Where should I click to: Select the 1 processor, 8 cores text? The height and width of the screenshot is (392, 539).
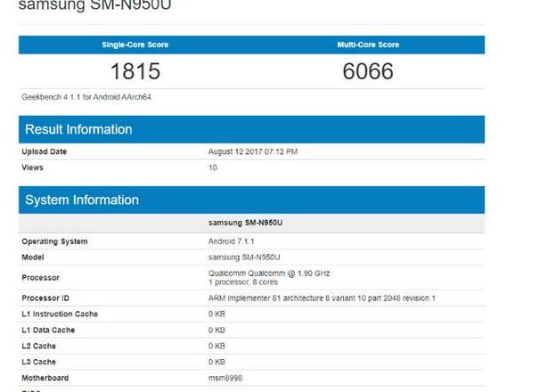coord(243,282)
